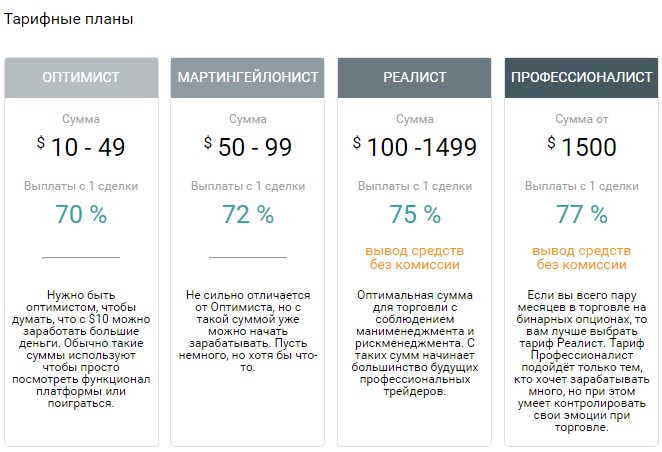Click orange "вывод средств без комиссии" under 77 %
The height and width of the screenshot is (452, 662).
(581, 257)
